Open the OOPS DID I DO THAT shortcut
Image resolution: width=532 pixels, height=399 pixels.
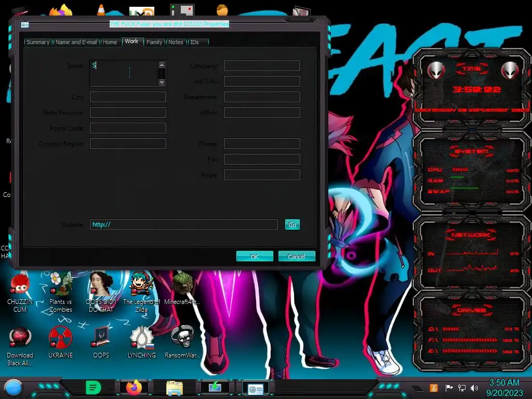click(x=101, y=293)
